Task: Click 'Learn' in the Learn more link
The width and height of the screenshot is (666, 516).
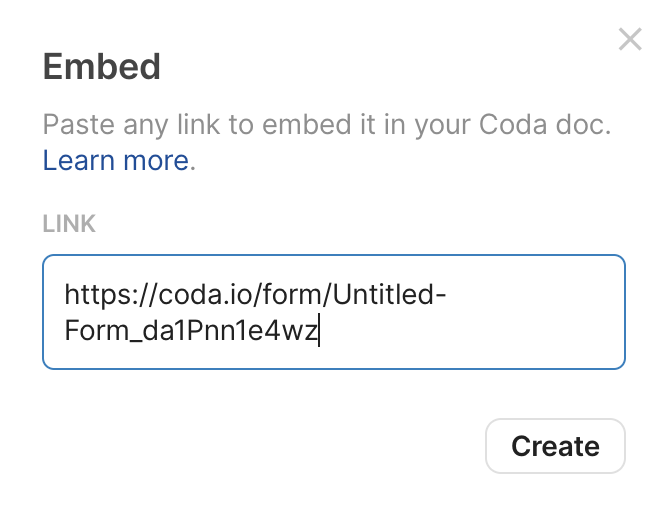Action: (x=76, y=160)
